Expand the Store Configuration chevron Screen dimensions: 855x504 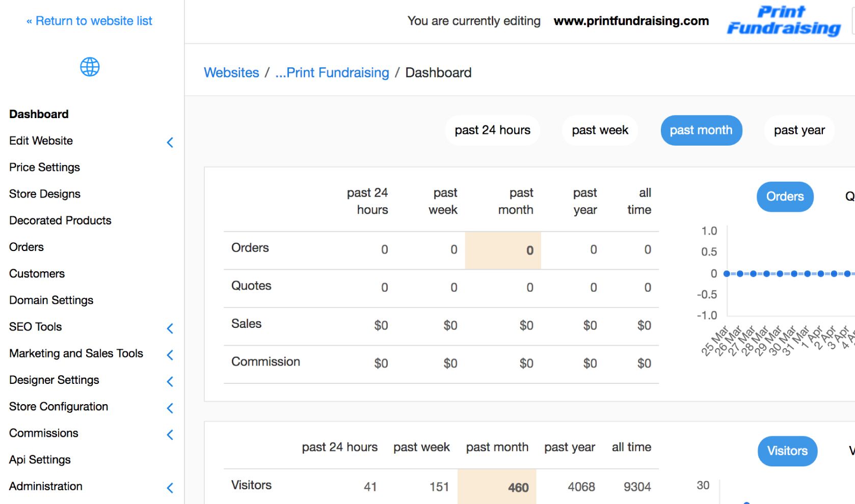point(170,408)
